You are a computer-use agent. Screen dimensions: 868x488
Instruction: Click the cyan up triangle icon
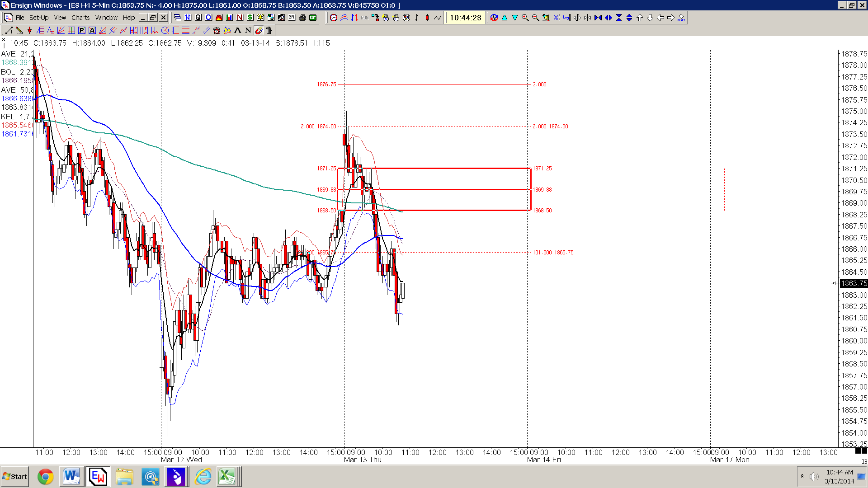click(505, 18)
